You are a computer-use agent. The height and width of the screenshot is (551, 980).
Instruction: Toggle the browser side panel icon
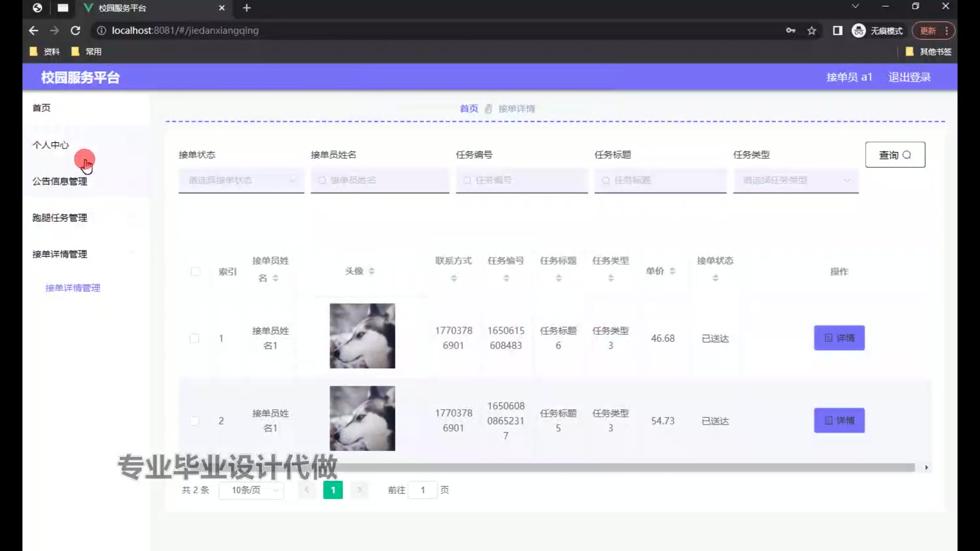point(838,31)
